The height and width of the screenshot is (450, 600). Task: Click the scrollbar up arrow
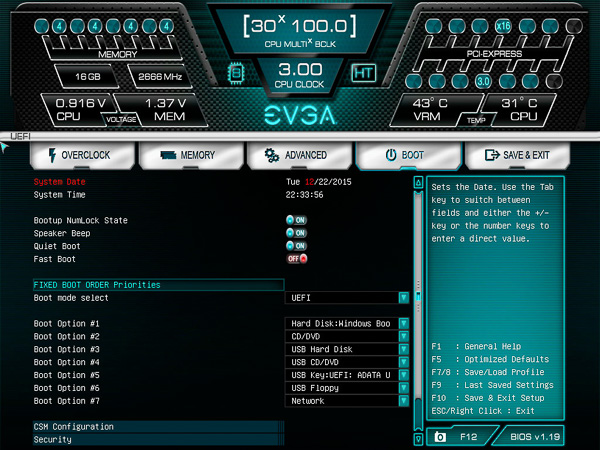(x=418, y=183)
